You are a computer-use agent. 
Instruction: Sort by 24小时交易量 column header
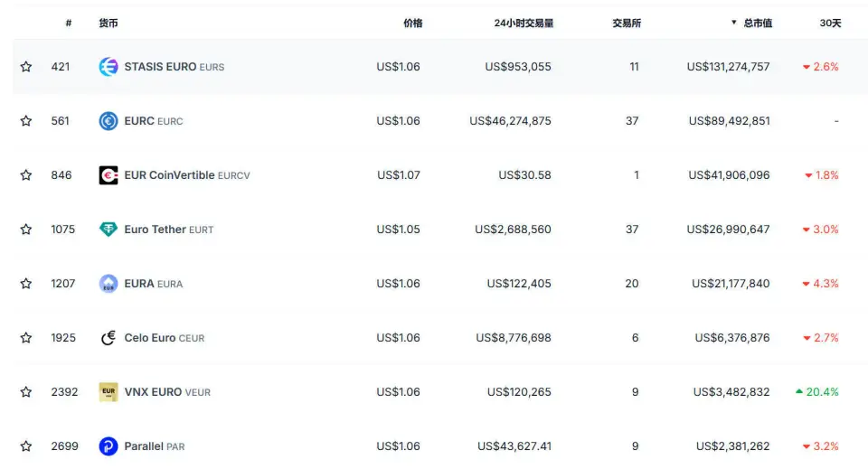pyautogui.click(x=524, y=23)
